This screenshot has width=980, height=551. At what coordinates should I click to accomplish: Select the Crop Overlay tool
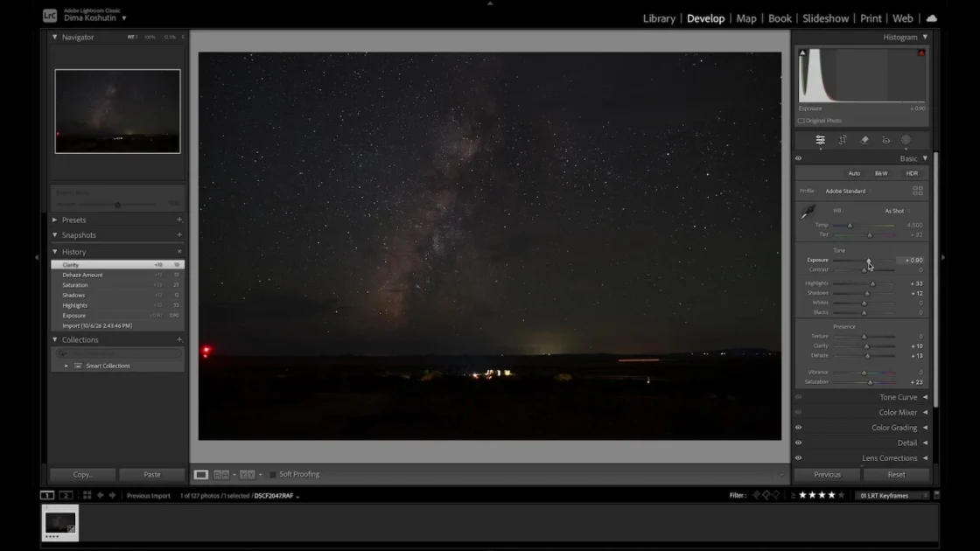tap(843, 140)
